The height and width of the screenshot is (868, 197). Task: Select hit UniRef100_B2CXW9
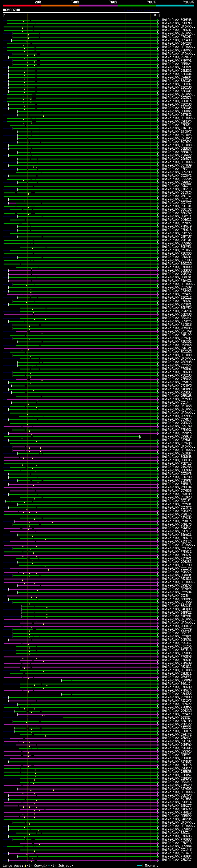pyautogui.click(x=177, y=81)
